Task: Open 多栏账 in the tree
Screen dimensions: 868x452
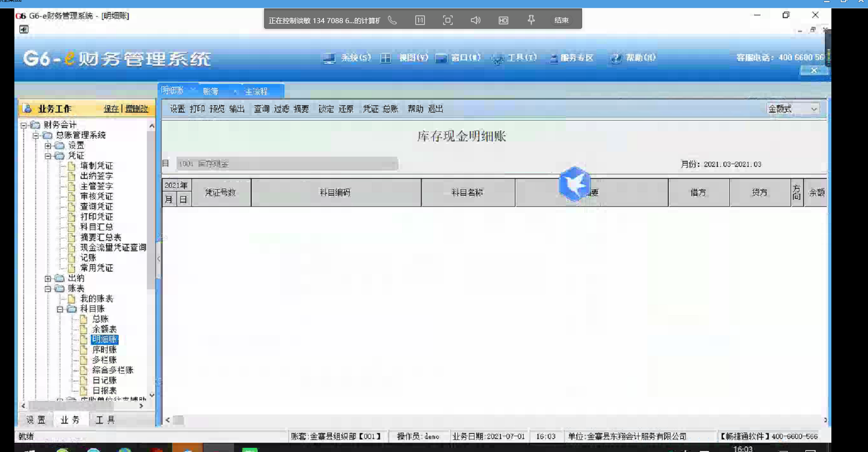Action: [105, 360]
